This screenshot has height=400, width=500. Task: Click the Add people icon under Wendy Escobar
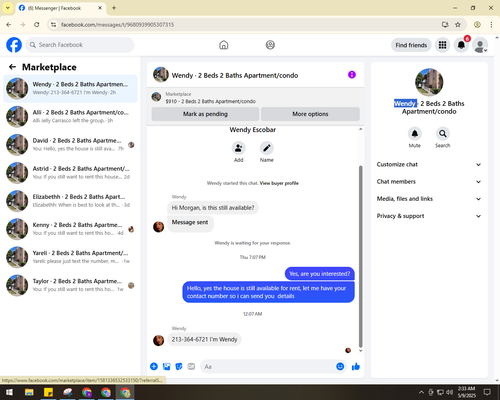238,148
